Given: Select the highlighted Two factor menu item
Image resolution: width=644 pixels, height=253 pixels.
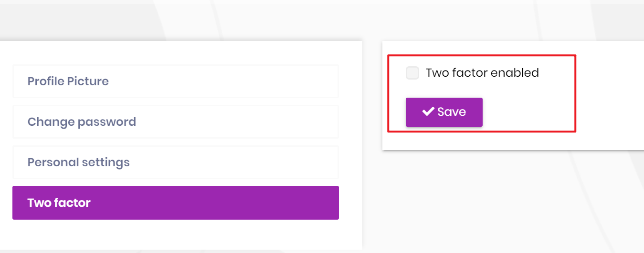Looking at the screenshot, I should [175, 203].
